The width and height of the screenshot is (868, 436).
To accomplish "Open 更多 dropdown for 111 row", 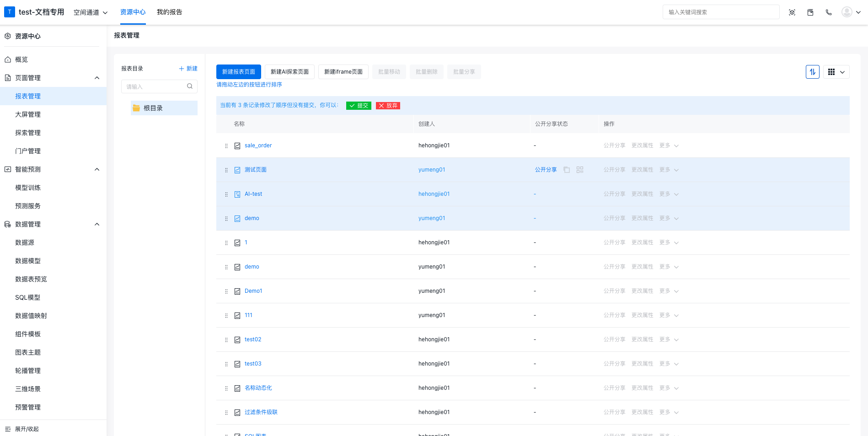I will [669, 315].
